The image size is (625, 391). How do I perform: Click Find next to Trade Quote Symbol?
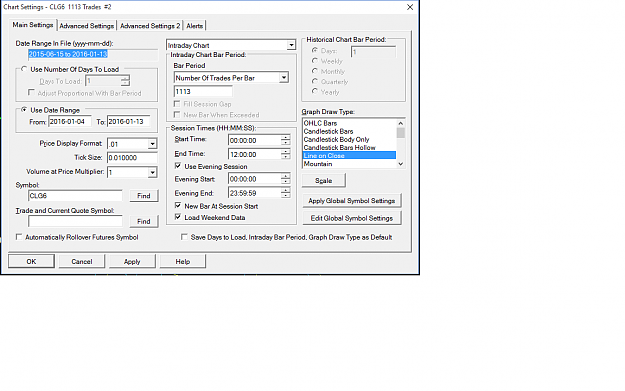143,221
